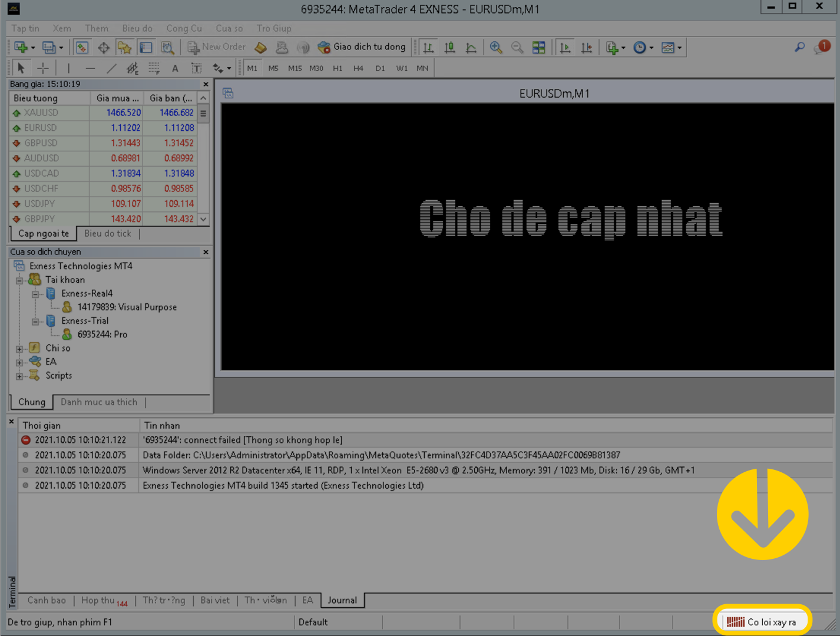Collapse the Exness-Trial server node
The width and height of the screenshot is (840, 636).
35,322
